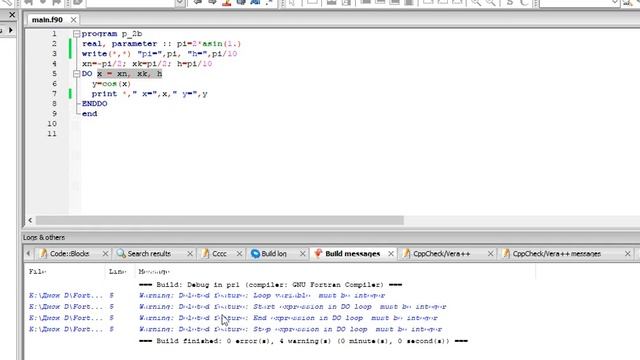Click the 'end' statement on line 9
The image size is (640, 360).
pos(89,114)
